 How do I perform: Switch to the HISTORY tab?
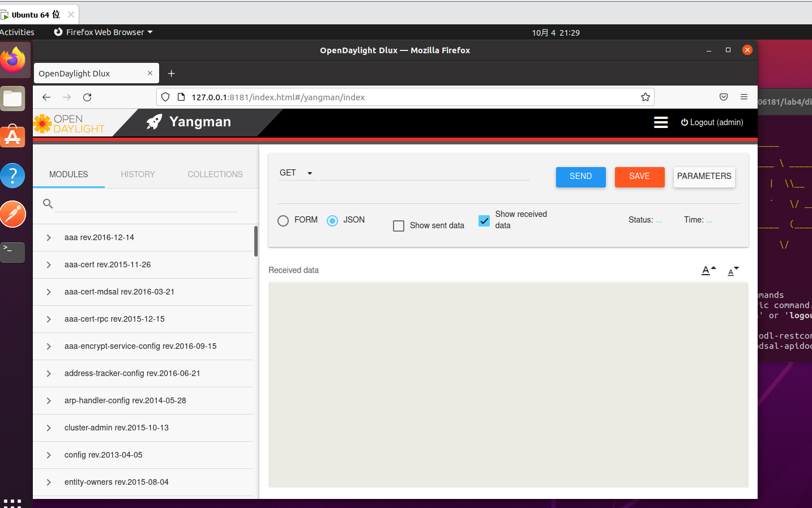coord(138,174)
